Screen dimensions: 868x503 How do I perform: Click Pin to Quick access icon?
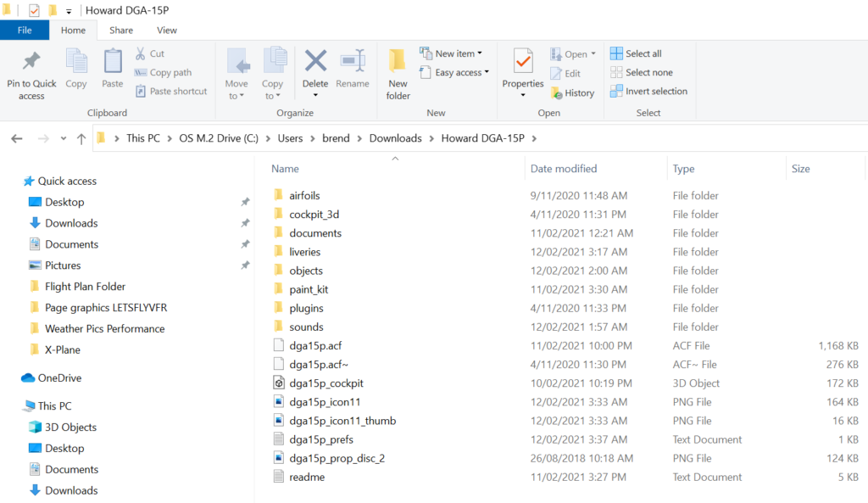[31, 61]
